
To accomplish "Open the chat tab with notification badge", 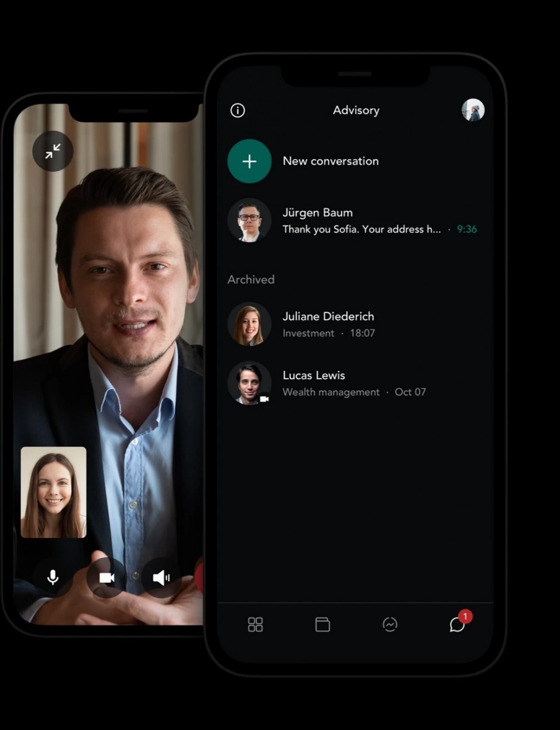I will coord(460,622).
